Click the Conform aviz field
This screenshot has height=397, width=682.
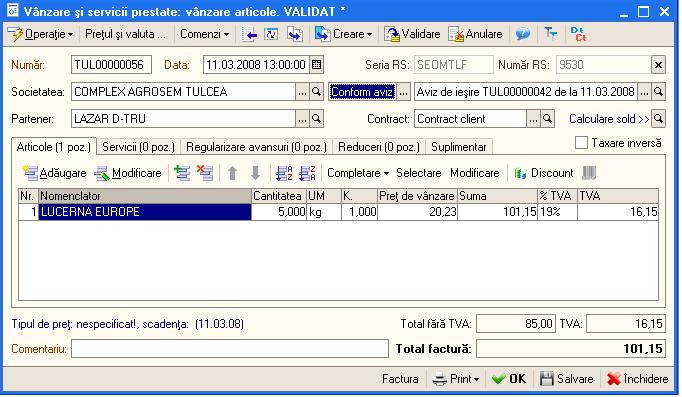[x=362, y=92]
